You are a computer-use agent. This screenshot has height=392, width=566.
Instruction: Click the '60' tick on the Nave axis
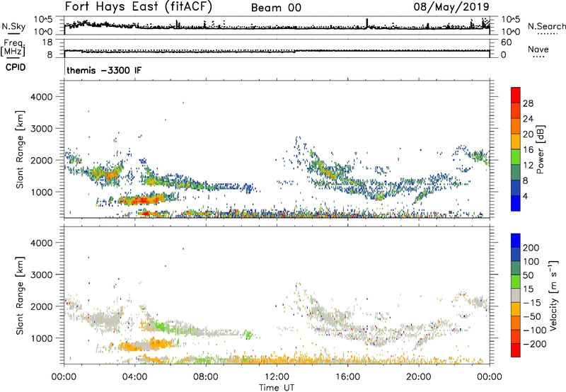(x=507, y=42)
